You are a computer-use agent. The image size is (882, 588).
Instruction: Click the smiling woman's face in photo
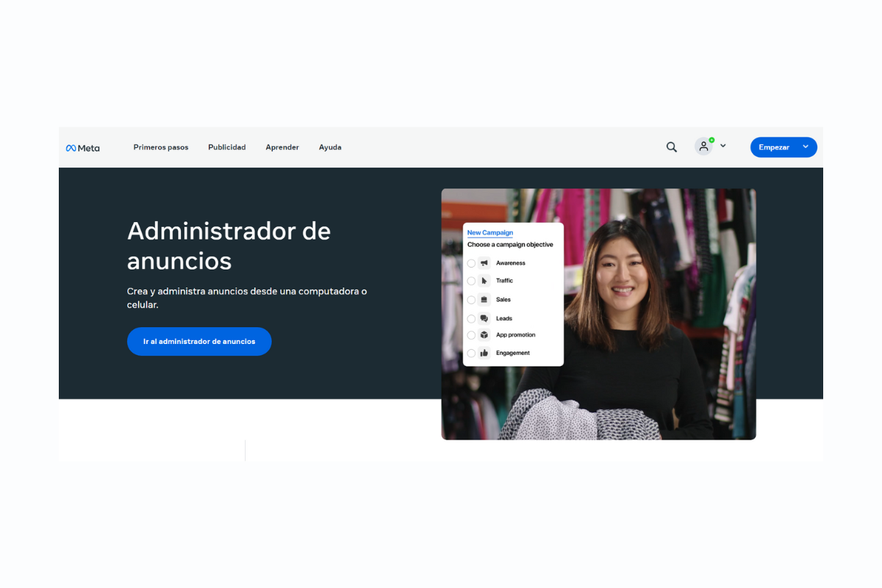click(x=622, y=276)
